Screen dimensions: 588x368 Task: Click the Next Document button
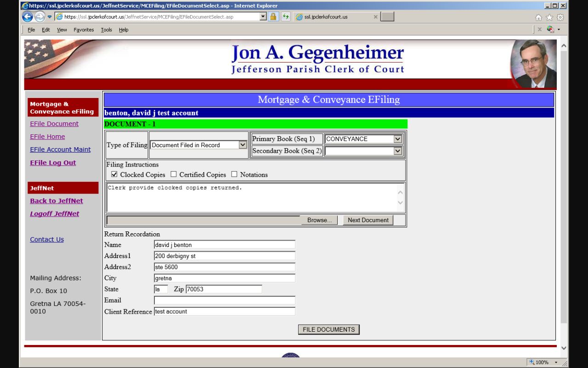[x=368, y=220]
